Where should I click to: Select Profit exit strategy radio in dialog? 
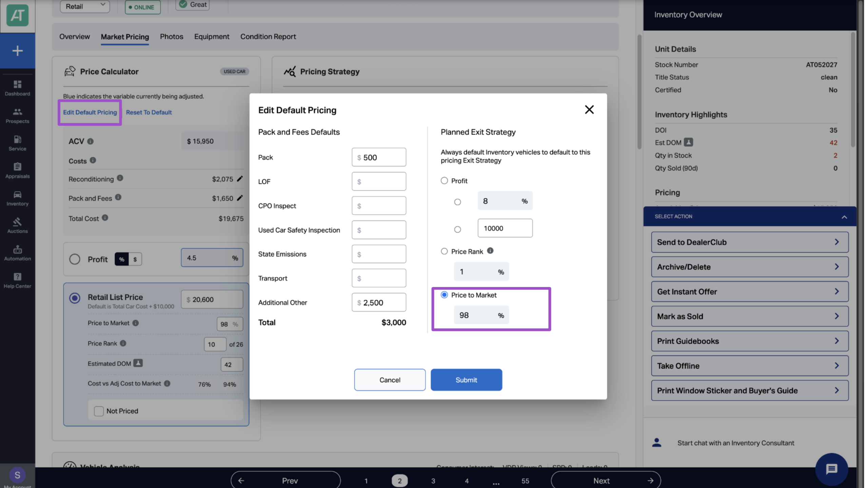tap(444, 181)
